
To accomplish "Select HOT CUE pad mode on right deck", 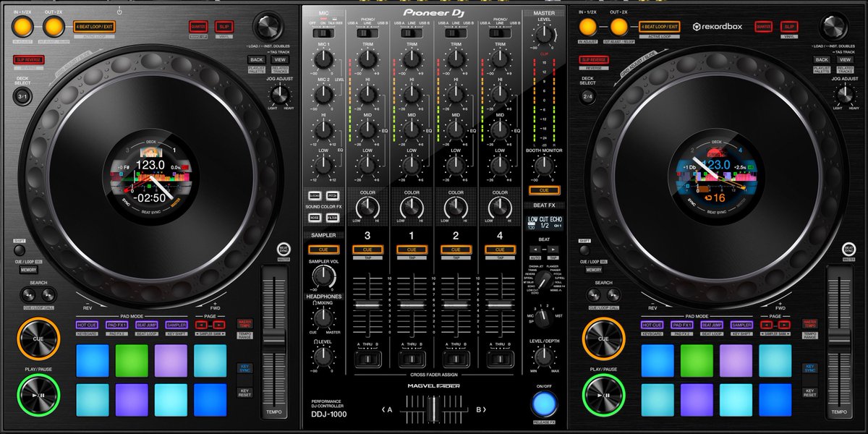I will [652, 325].
